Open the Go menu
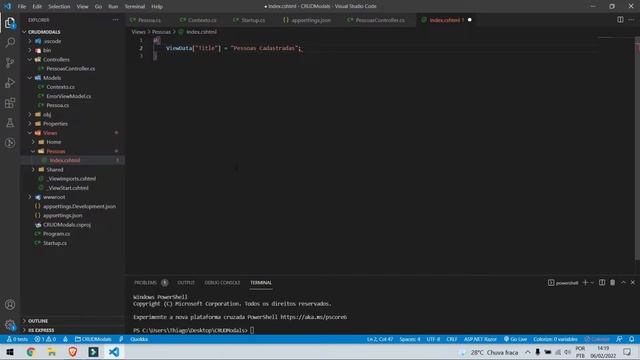Image resolution: width=640 pixels, height=360 pixels. coord(98,7)
